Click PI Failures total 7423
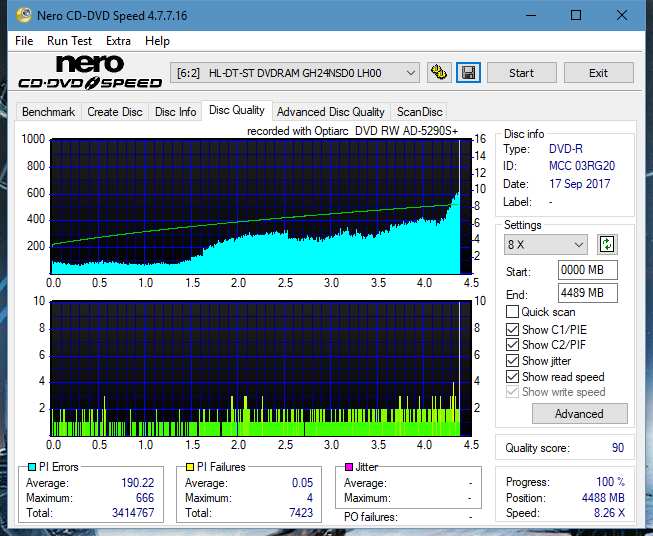 301,513
